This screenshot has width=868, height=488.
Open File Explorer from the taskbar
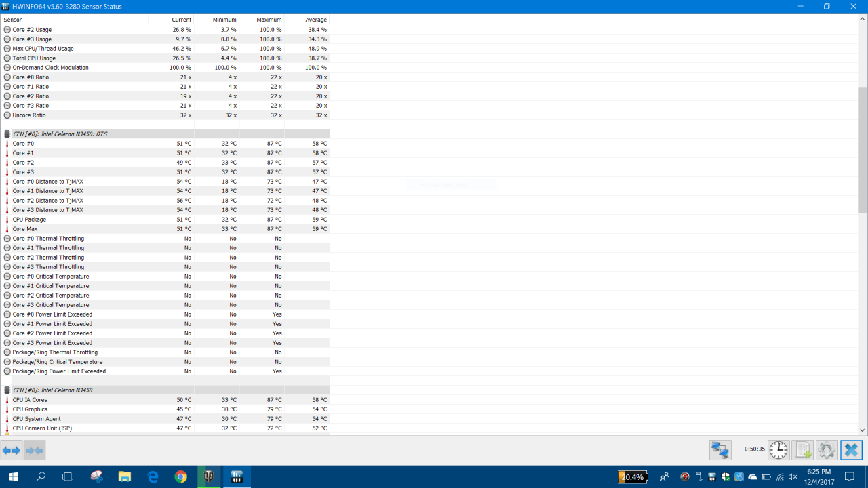tap(125, 476)
